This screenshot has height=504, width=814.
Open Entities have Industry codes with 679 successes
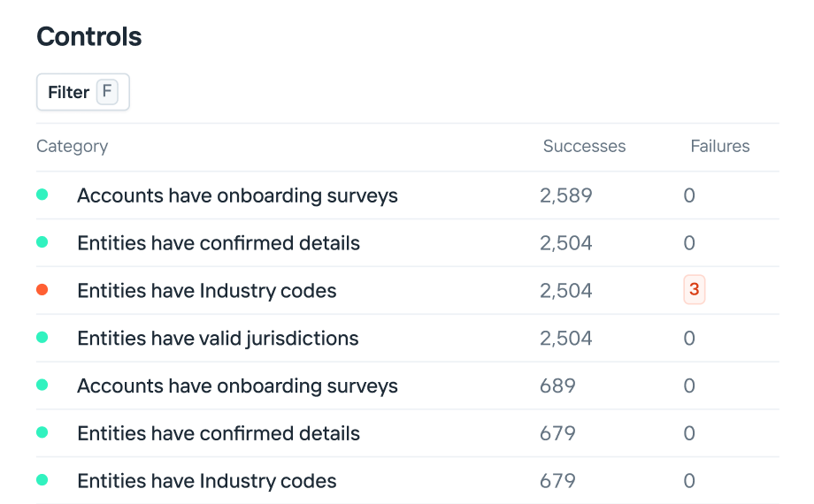click(x=207, y=482)
